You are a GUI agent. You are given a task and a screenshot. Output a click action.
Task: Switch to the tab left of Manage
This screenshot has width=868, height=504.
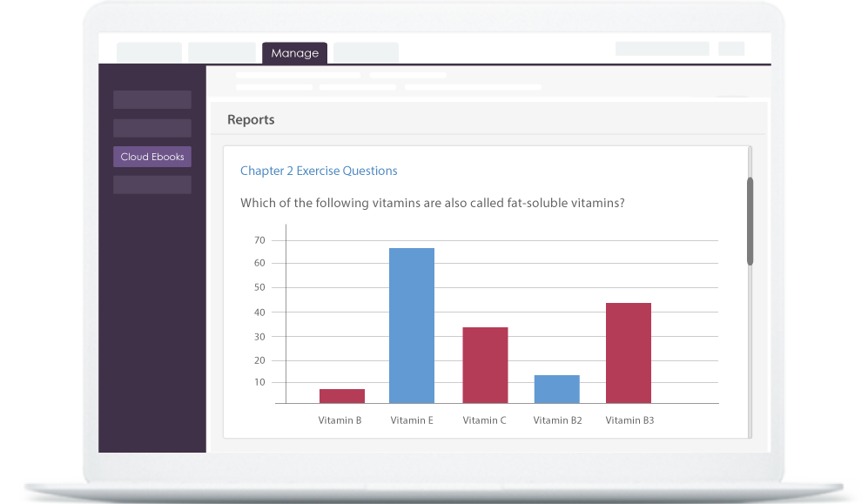(x=221, y=52)
